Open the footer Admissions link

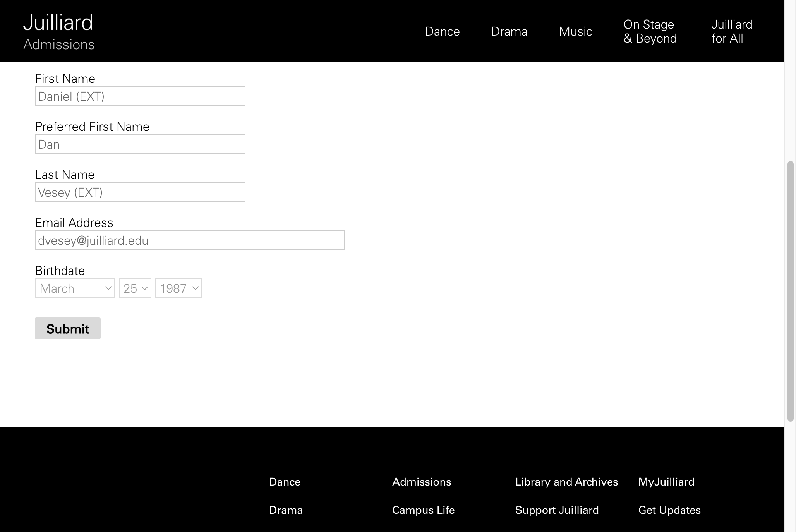pos(422,482)
